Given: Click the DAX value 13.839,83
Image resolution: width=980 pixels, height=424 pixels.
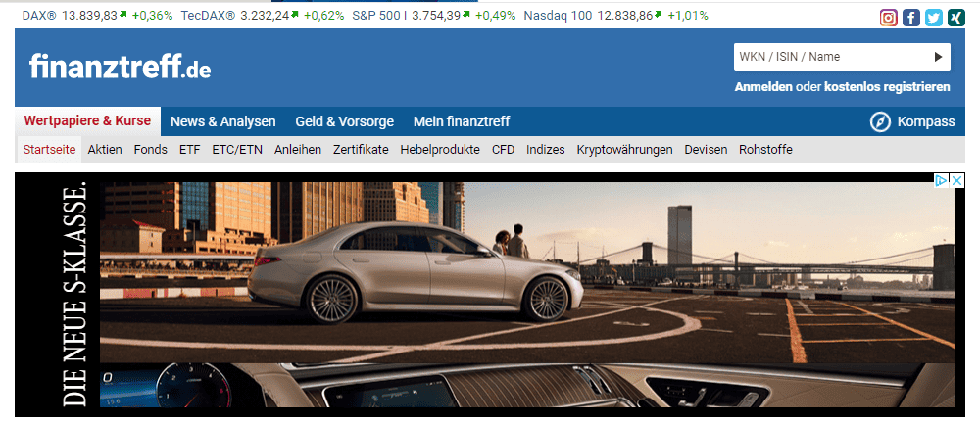Looking at the screenshot, I should (89, 16).
